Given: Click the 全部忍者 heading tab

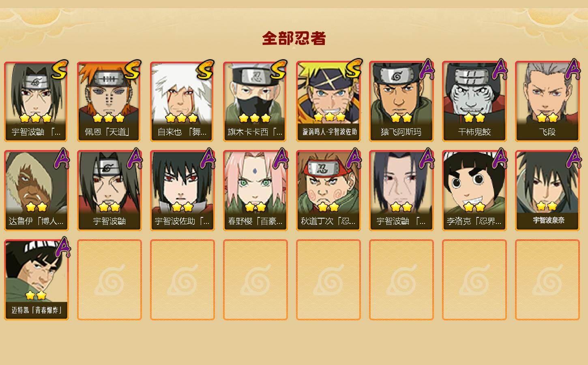Looking at the screenshot, I should coord(294,39).
